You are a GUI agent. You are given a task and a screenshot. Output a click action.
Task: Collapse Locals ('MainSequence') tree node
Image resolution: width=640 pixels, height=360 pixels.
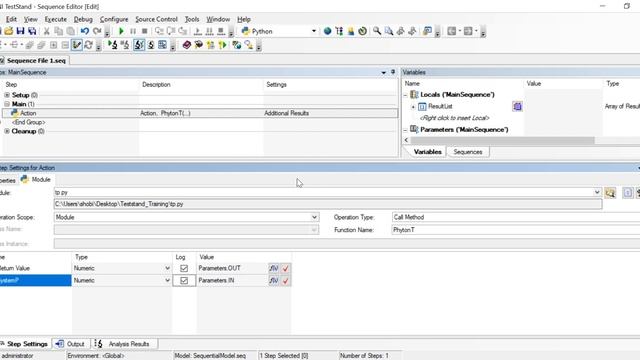[x=406, y=95]
